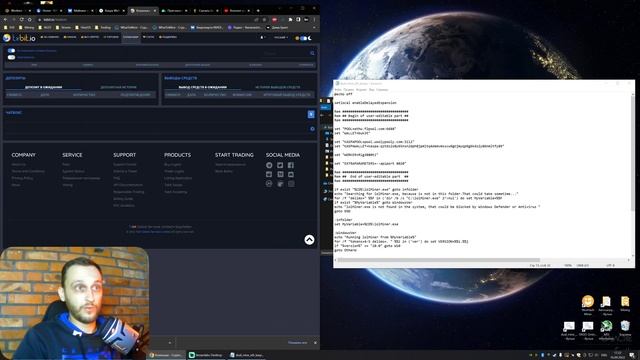Click the bibil.io logo

[x=19, y=38]
